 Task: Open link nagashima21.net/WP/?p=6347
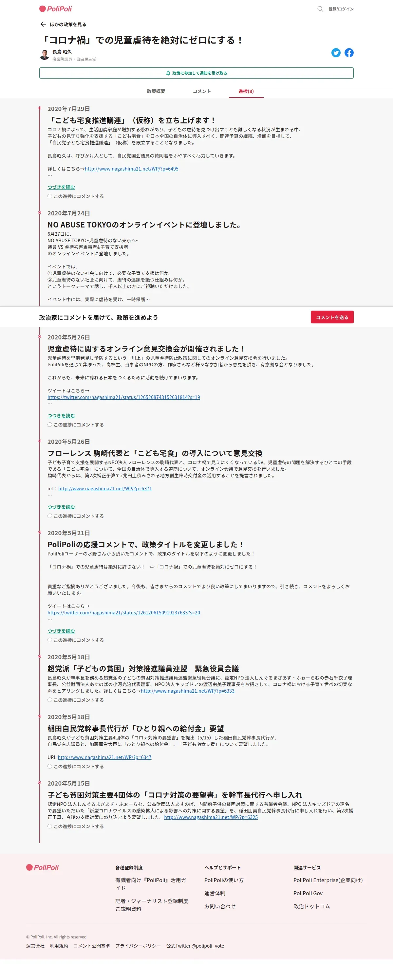tap(105, 757)
